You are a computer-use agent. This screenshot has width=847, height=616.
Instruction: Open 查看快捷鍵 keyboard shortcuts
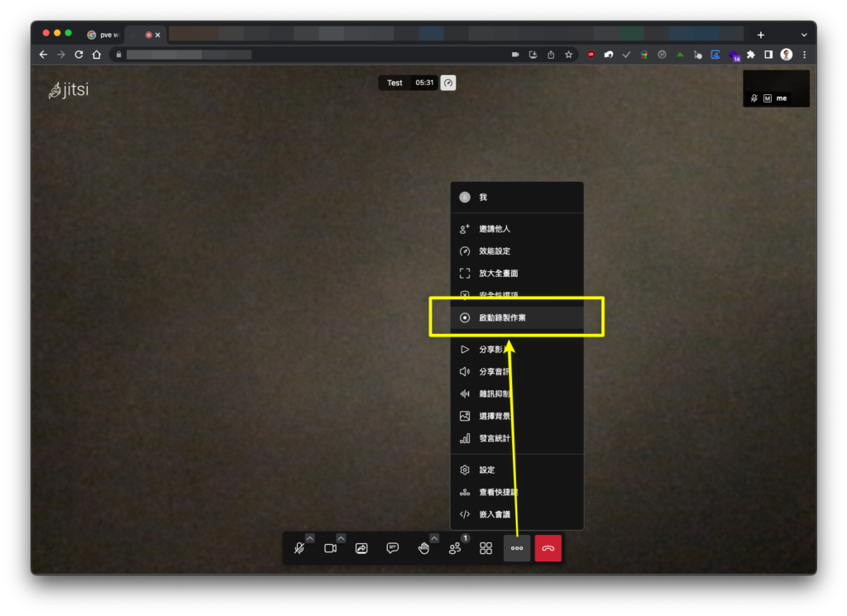click(517, 492)
